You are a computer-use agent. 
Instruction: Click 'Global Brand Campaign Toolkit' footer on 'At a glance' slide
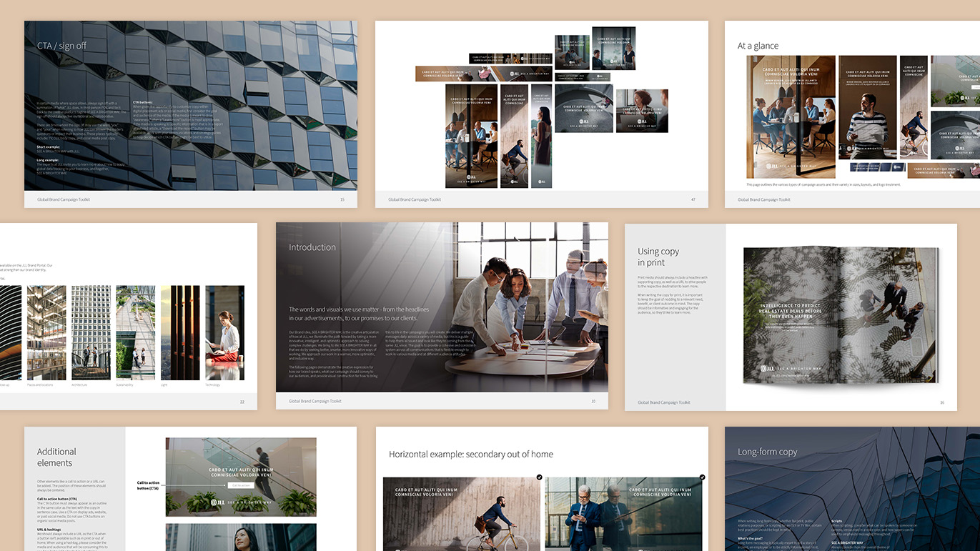click(764, 199)
